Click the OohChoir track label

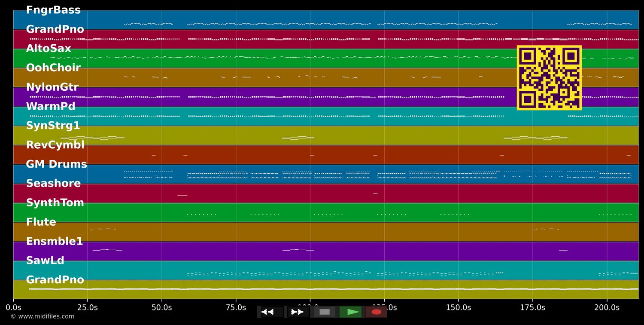pyautogui.click(x=53, y=68)
